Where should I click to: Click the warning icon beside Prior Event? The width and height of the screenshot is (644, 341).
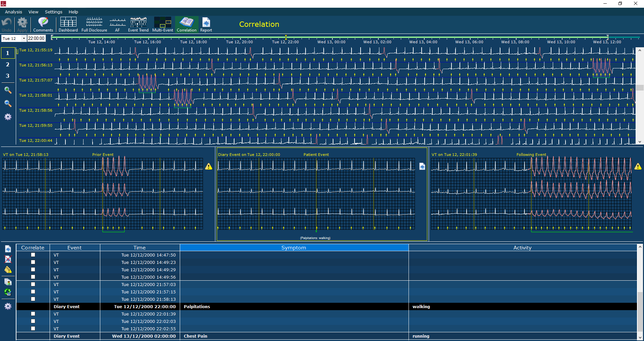(209, 166)
